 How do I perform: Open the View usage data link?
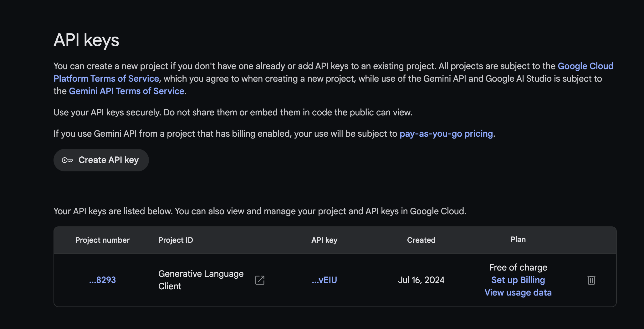518,292
